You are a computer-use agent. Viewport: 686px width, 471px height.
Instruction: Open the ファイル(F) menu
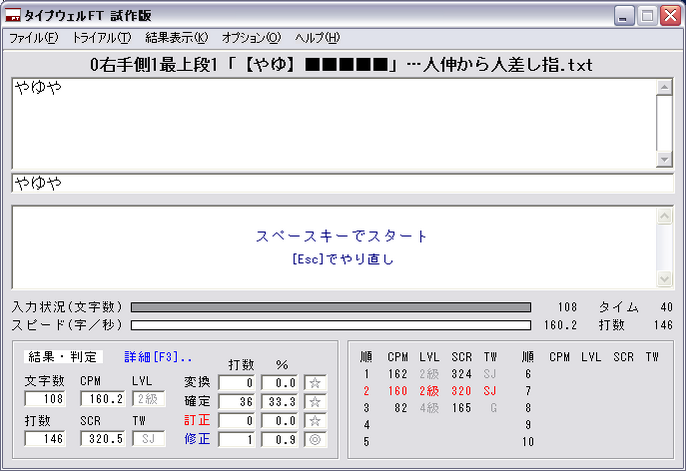(x=34, y=38)
